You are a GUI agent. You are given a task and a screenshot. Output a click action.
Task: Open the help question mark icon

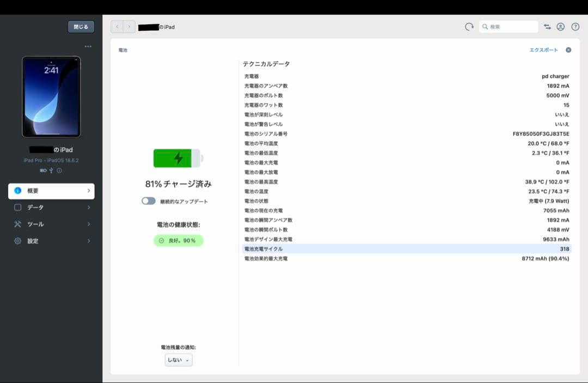(x=574, y=26)
